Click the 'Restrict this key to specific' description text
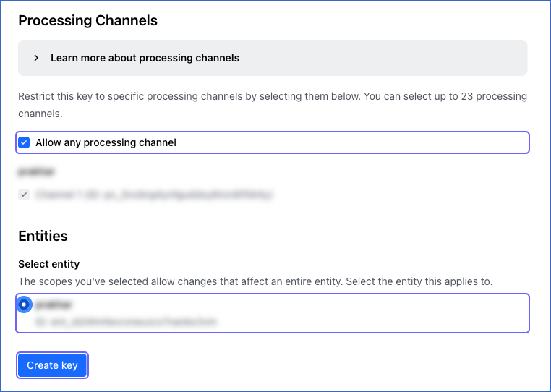Image resolution: width=551 pixels, height=392 pixels. pyautogui.click(x=273, y=105)
